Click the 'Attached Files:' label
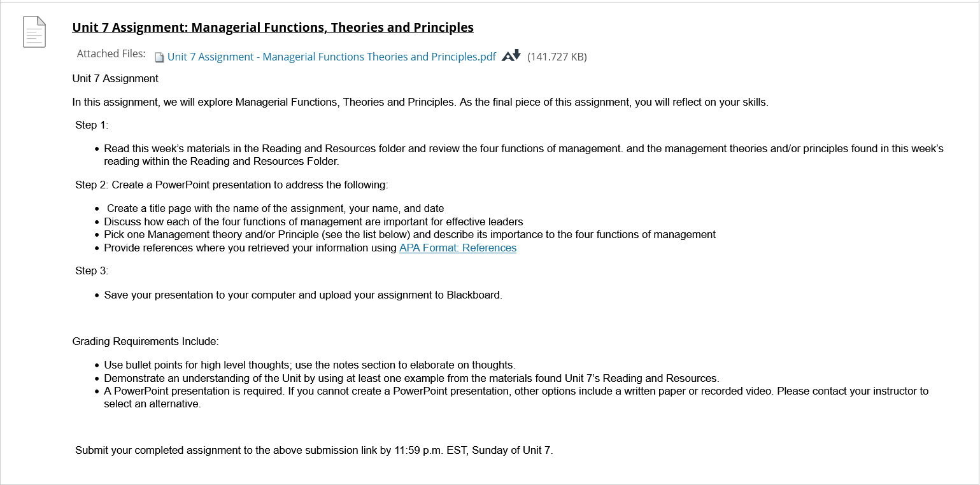This screenshot has width=980, height=485. tap(111, 53)
